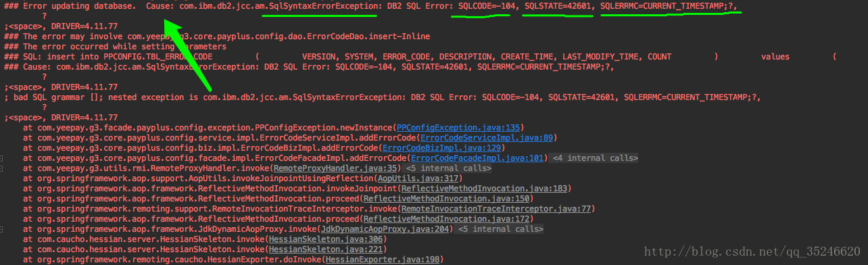Image resolution: width=868 pixels, height=265 pixels.
Task: Click 'LAST_MODIFY_TIME' column name in SQL
Action: [x=600, y=57]
